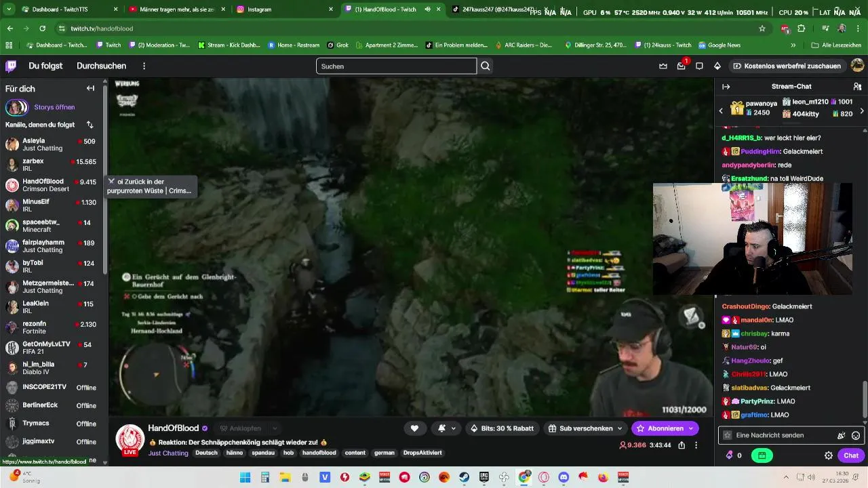Open Discord from the taskbar

click(x=564, y=477)
